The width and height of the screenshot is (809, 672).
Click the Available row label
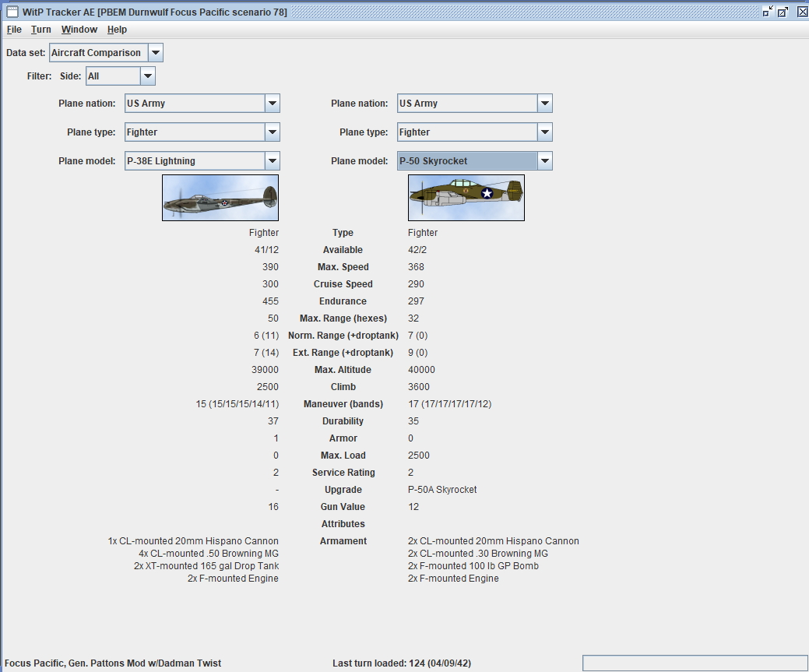point(343,250)
